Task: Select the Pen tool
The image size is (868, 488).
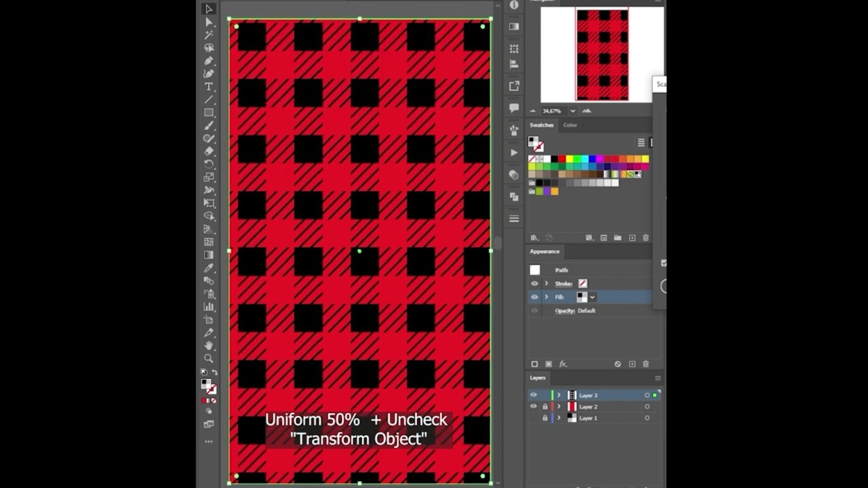Action: coord(209,61)
